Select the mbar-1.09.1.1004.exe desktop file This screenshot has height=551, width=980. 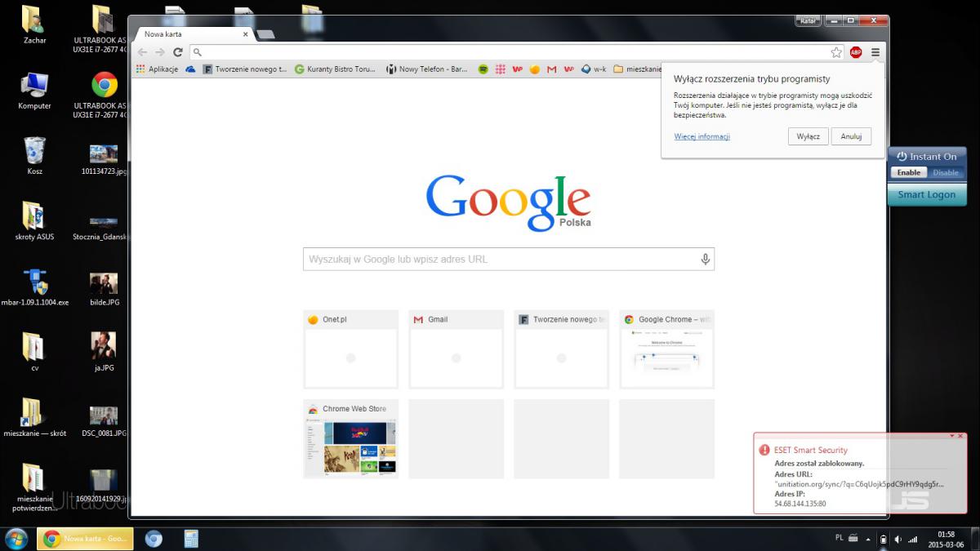click(34, 286)
